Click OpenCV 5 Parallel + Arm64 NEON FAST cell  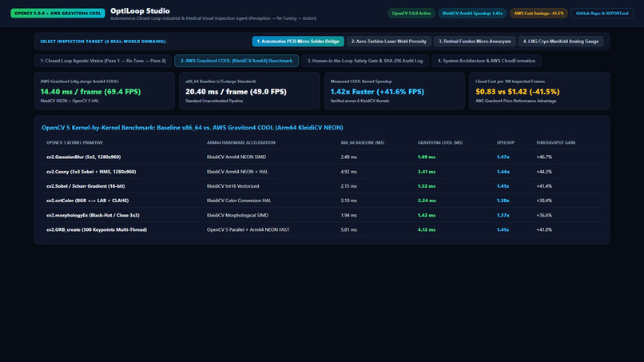tap(248, 229)
